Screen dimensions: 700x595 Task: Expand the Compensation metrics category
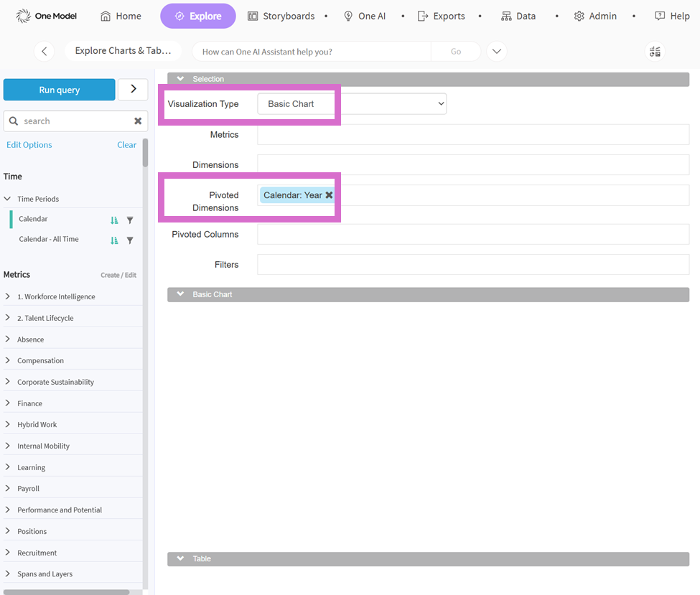click(8, 360)
